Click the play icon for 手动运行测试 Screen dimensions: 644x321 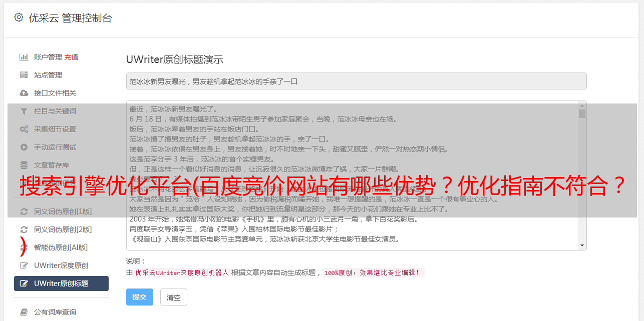pos(24,147)
